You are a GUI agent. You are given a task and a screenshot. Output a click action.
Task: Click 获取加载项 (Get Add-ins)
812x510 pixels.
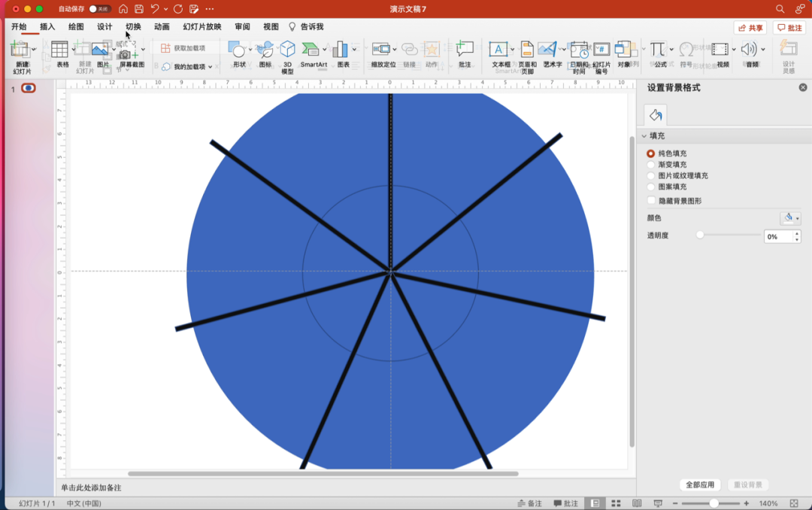pos(184,48)
